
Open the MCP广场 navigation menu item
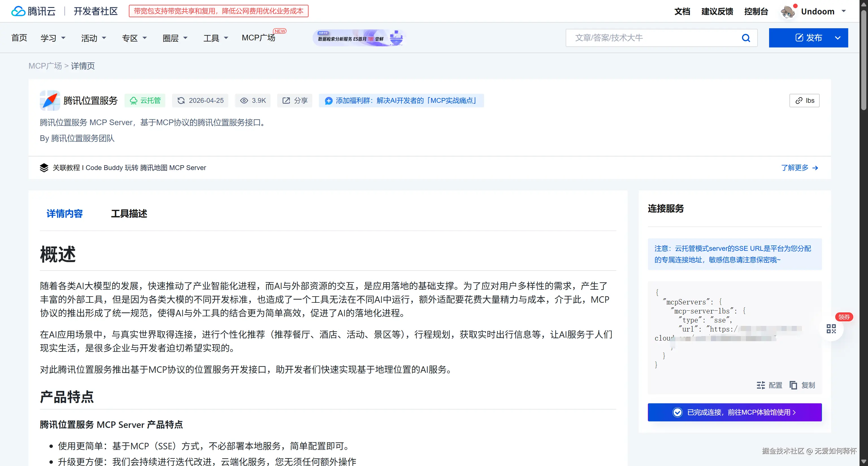pyautogui.click(x=259, y=38)
